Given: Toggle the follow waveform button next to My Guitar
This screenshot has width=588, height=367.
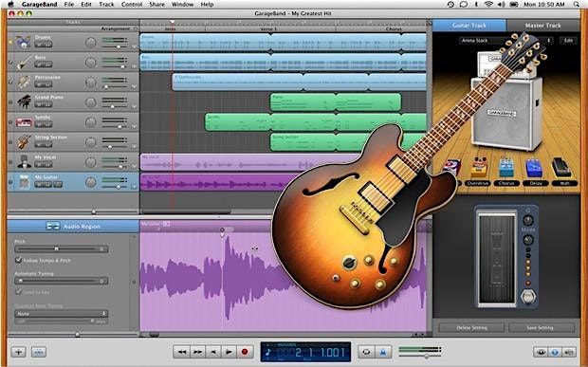Looking at the screenshot, I should point(166,224).
